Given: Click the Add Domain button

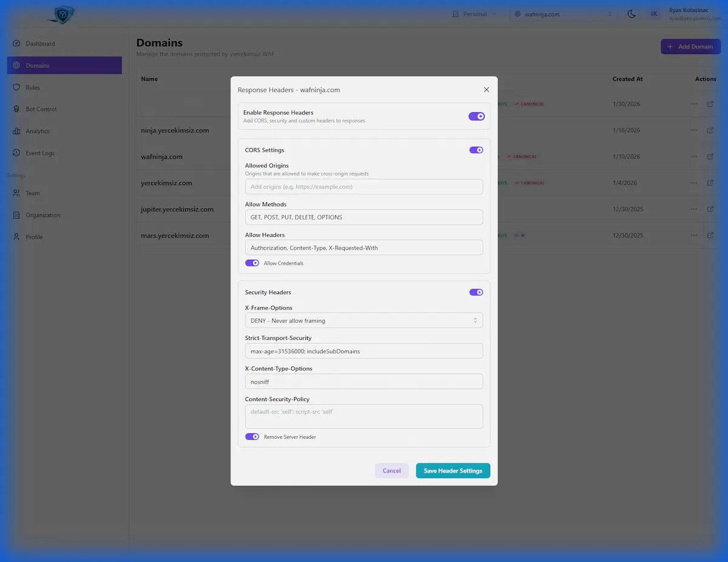Looking at the screenshot, I should coord(691,47).
